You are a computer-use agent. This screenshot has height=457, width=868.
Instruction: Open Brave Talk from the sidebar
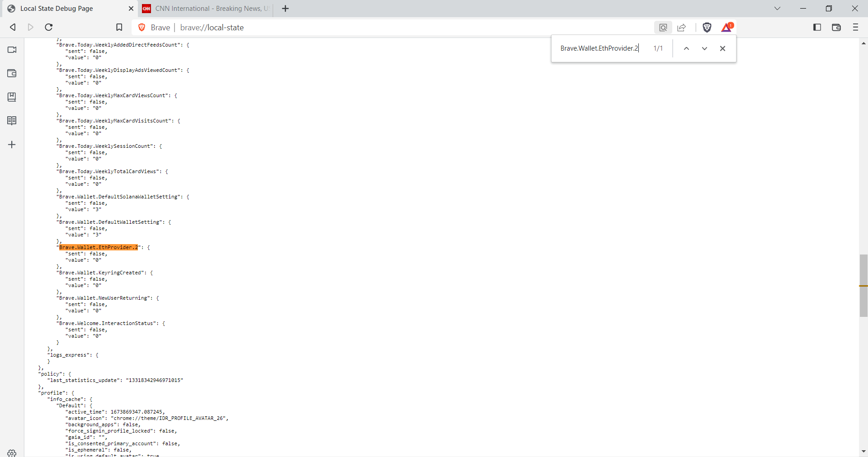point(12,50)
